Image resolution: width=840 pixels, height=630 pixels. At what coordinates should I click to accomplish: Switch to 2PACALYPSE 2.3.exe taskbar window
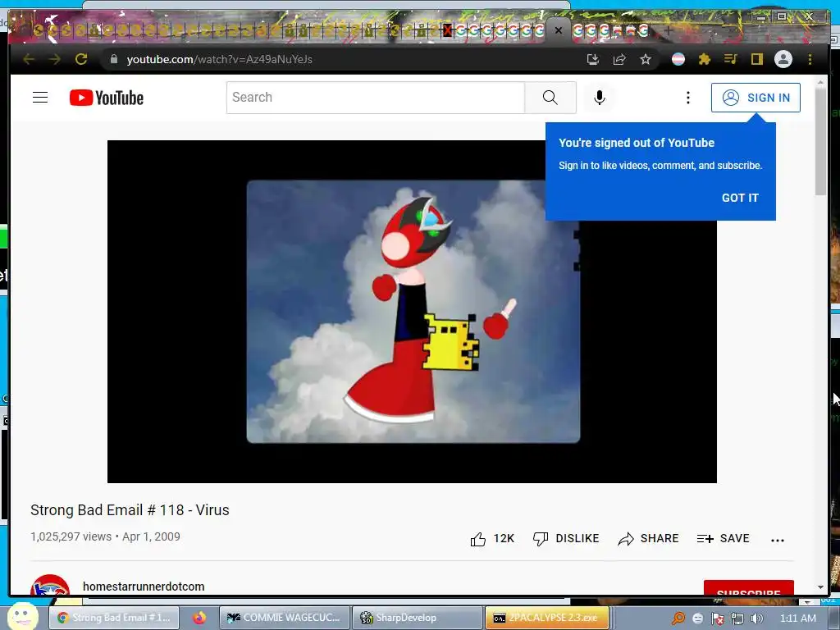point(547,618)
